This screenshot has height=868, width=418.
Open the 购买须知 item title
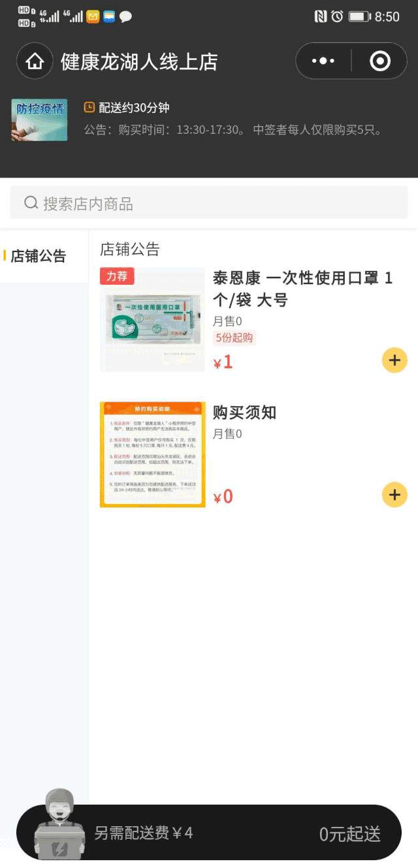(x=244, y=412)
